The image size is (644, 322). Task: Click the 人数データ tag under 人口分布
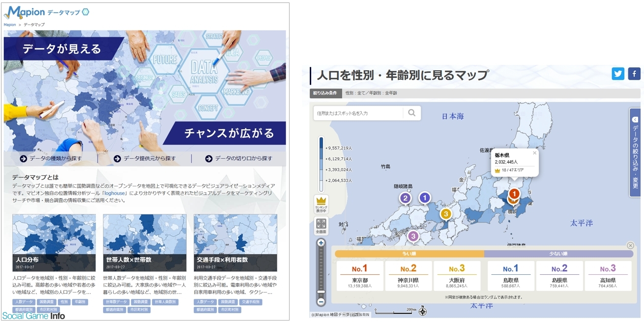click(23, 302)
